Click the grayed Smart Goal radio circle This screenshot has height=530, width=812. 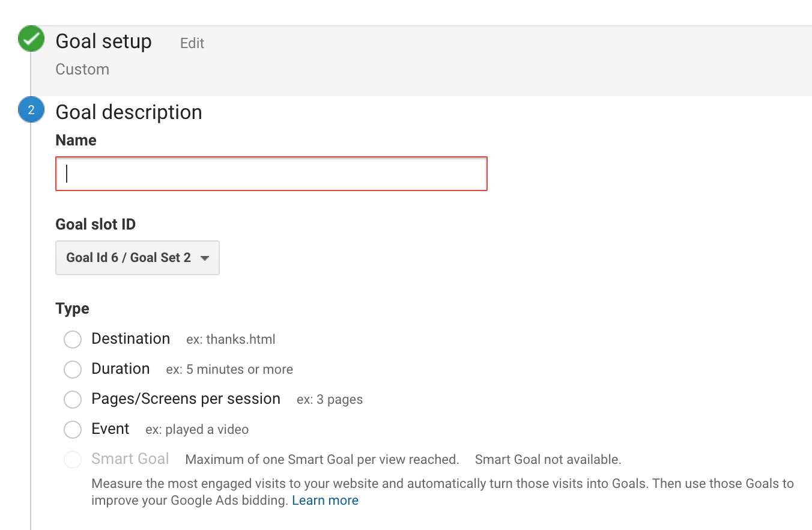(72, 459)
